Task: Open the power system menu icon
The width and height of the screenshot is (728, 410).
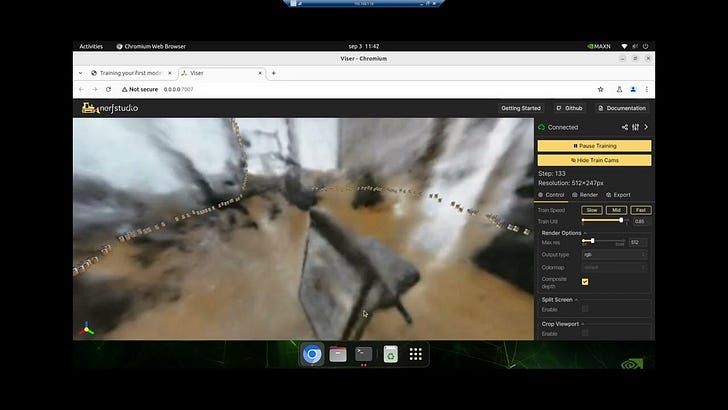Action: tap(645, 46)
